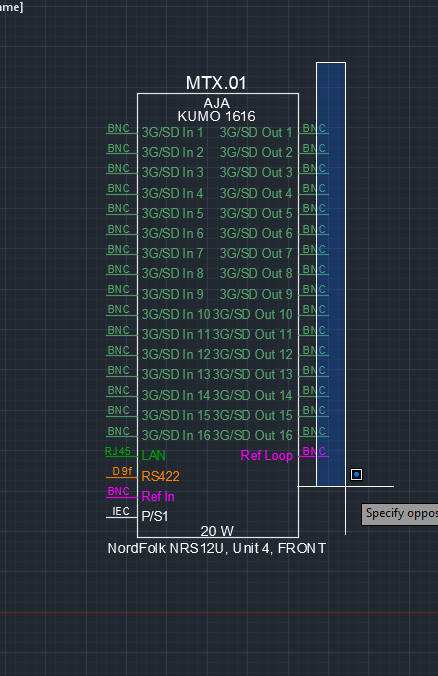The image size is (438, 676).
Task: Select the 3G/SD In 6 port label
Action: tap(172, 233)
